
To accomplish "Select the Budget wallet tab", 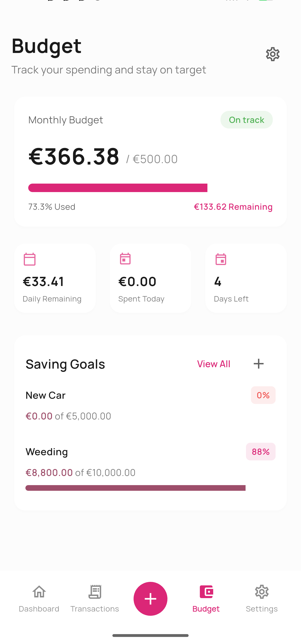I will pyautogui.click(x=206, y=598).
